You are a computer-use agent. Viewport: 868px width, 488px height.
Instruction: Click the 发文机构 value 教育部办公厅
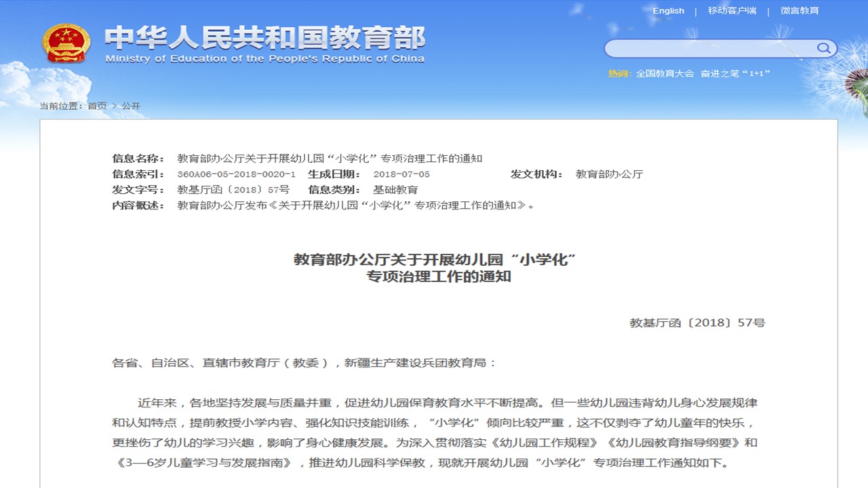[609, 174]
